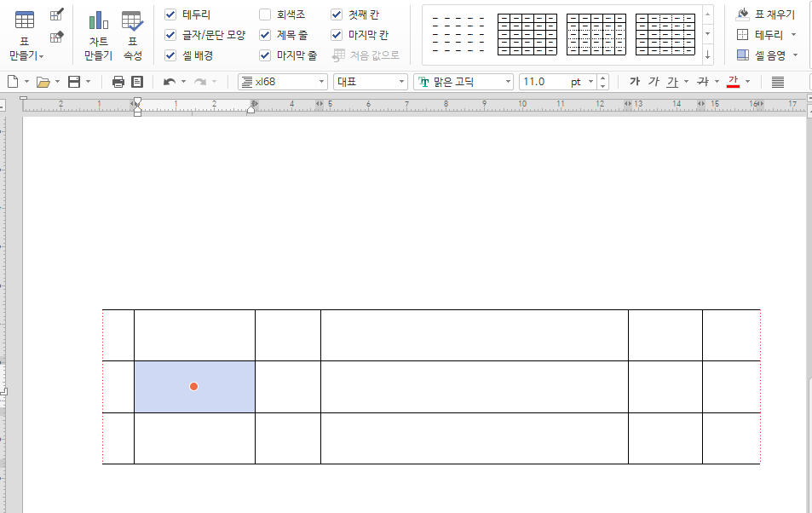Select the table eraser icon
This screenshot has width=812, height=513.
click(57, 37)
